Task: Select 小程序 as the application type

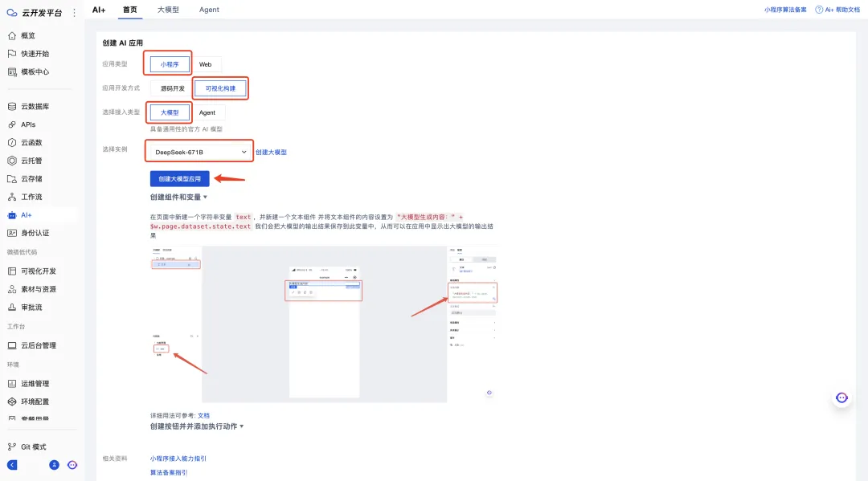Action: pos(170,64)
